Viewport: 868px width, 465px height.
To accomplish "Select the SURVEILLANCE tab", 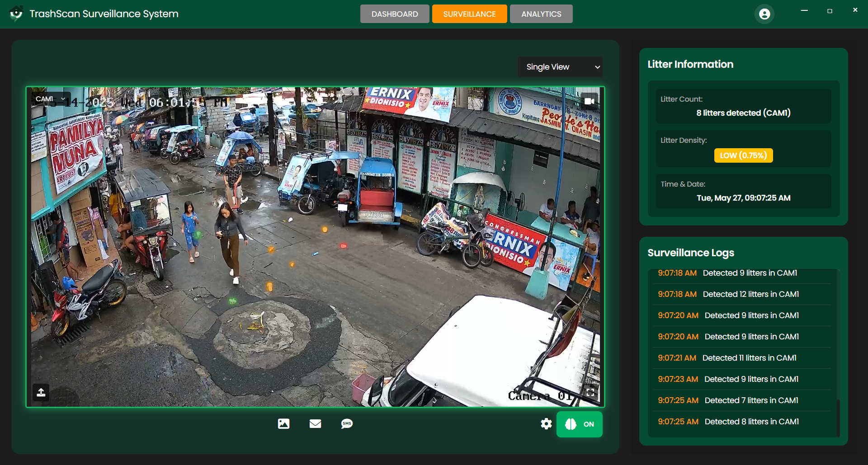I will click(469, 14).
